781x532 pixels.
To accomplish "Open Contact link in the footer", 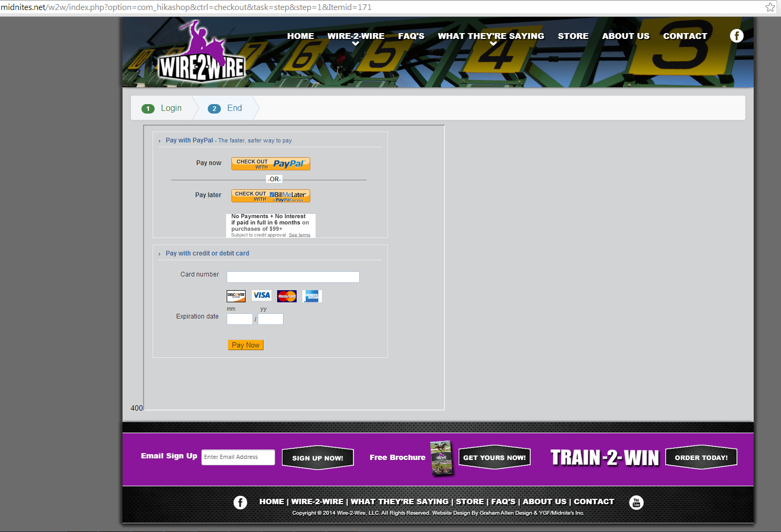I will pos(594,502).
